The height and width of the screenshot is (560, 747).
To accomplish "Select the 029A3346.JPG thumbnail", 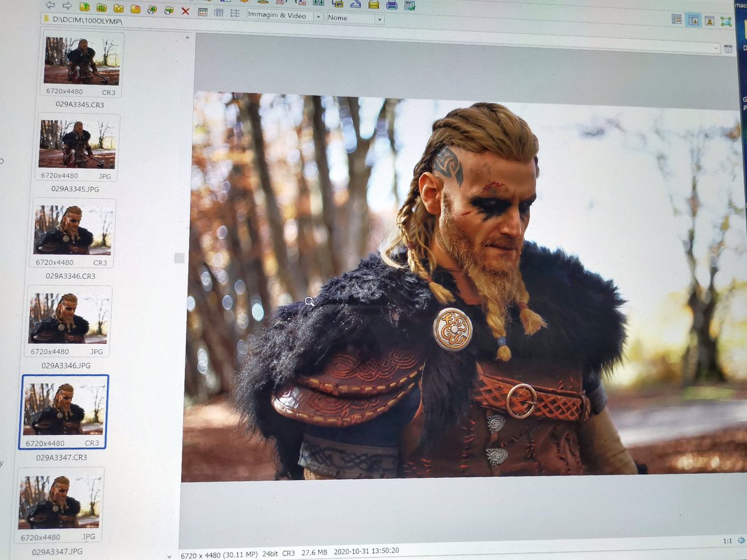I will 68,320.
